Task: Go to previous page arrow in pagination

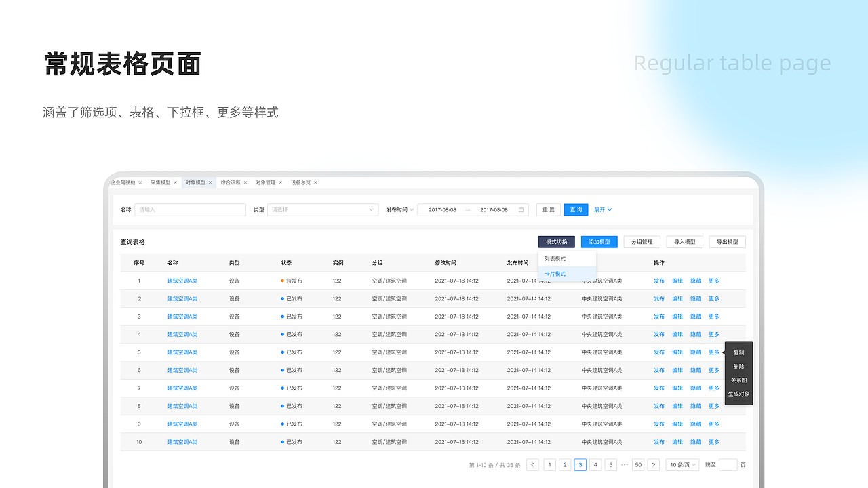Action: [x=533, y=465]
